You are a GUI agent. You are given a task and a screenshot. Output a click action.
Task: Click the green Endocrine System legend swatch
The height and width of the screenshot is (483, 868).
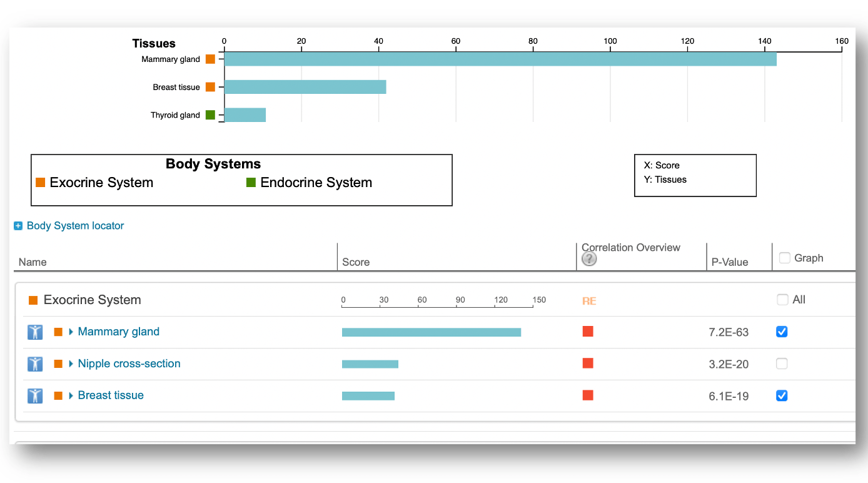coord(251,183)
